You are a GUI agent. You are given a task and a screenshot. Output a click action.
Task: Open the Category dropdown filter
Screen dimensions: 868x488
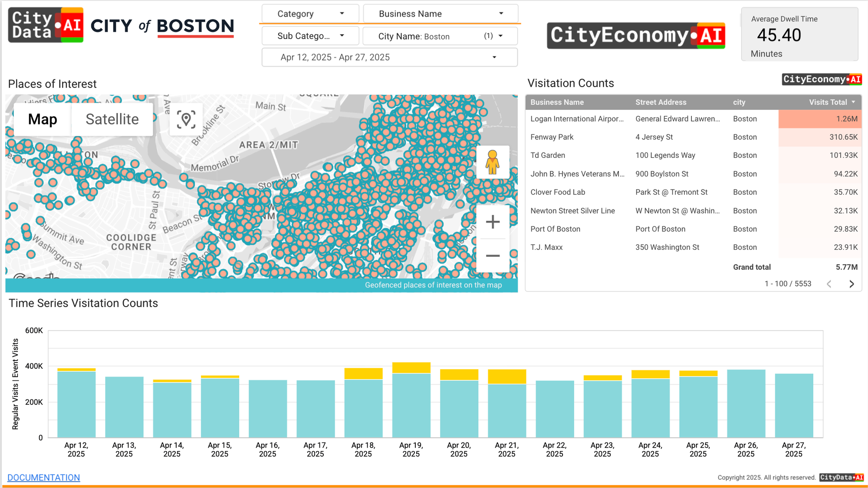coord(310,14)
